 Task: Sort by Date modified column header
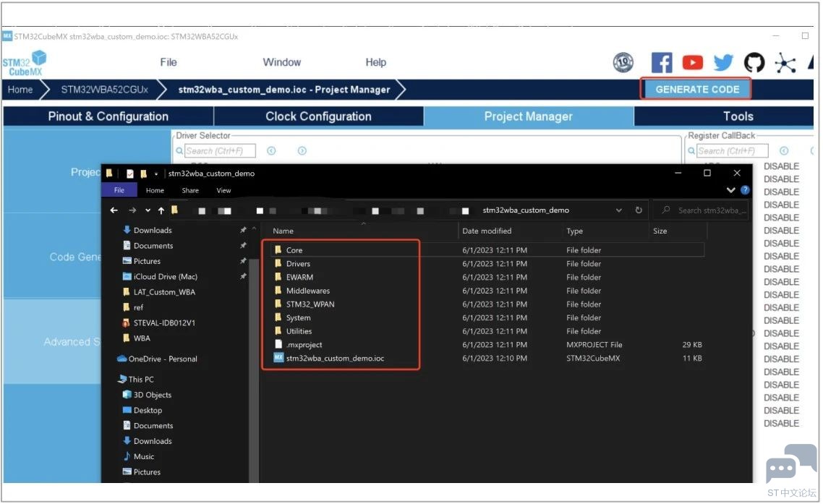click(x=487, y=231)
